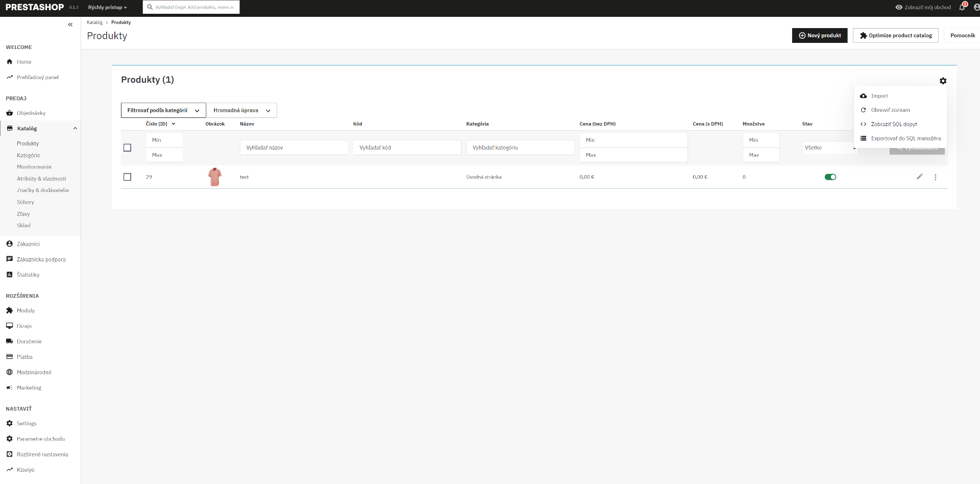Click Optimize product catalog button
Viewport: 980px width, 484px height.
(895, 35)
